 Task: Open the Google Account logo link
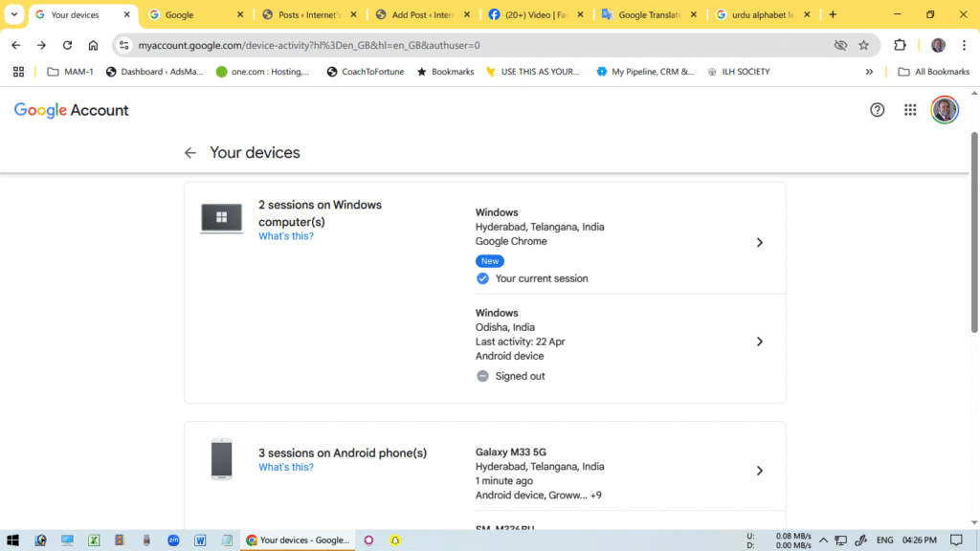point(71,110)
